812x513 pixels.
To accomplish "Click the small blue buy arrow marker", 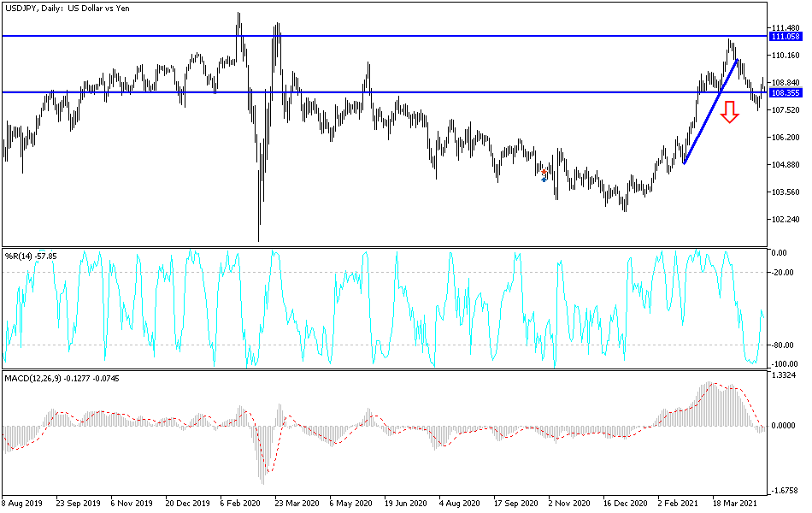I will click(544, 180).
